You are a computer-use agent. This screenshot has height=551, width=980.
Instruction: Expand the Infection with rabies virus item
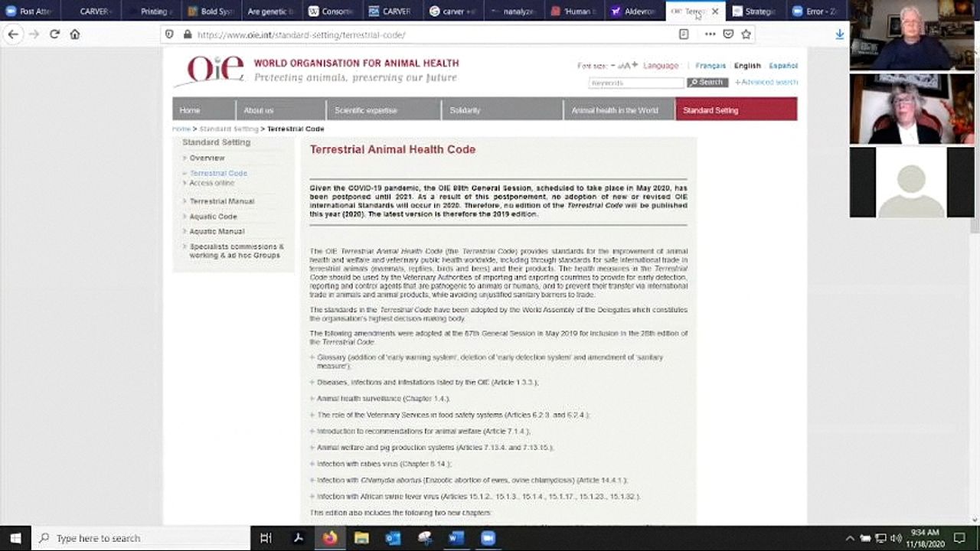point(312,464)
